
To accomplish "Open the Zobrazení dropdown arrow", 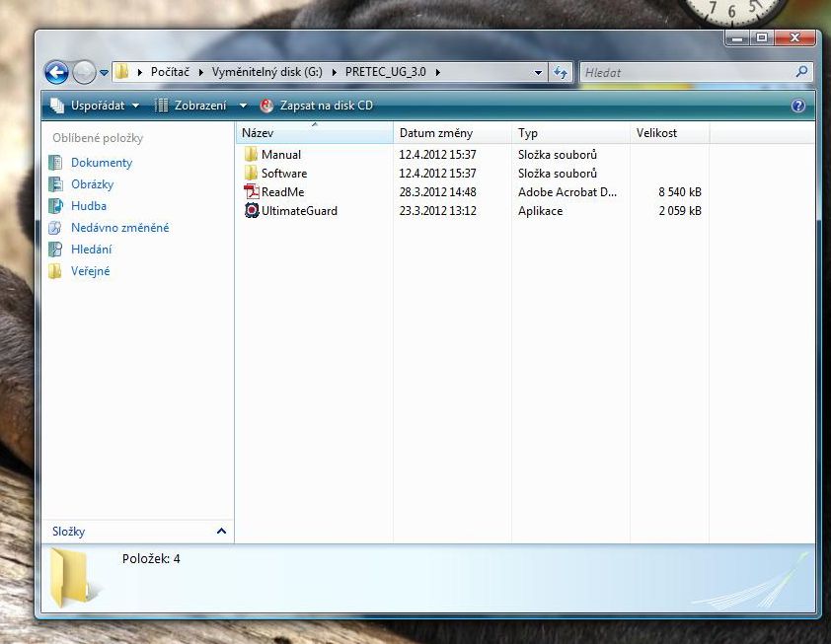I will (243, 106).
